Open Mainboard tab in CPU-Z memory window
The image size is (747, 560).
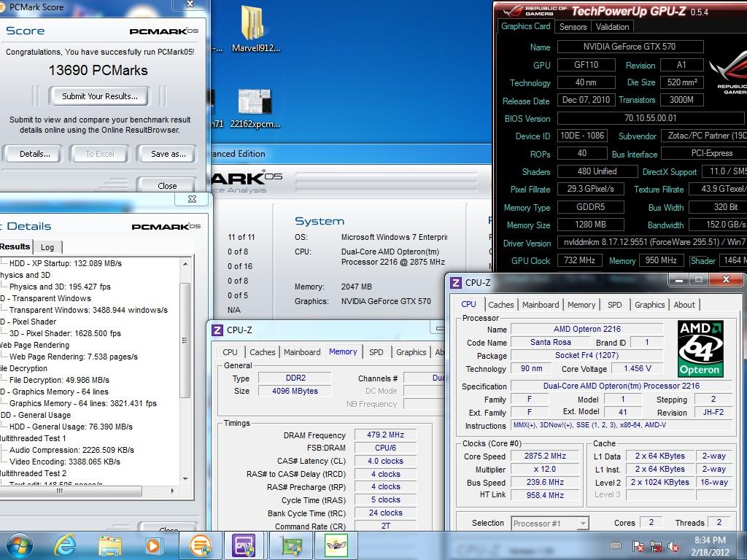pyautogui.click(x=302, y=352)
